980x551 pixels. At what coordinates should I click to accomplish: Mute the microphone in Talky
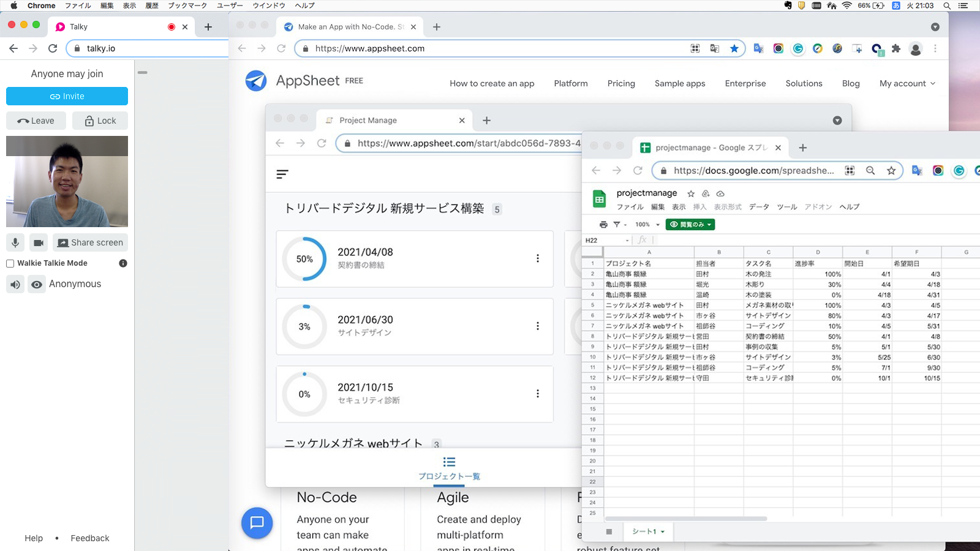pos(15,242)
